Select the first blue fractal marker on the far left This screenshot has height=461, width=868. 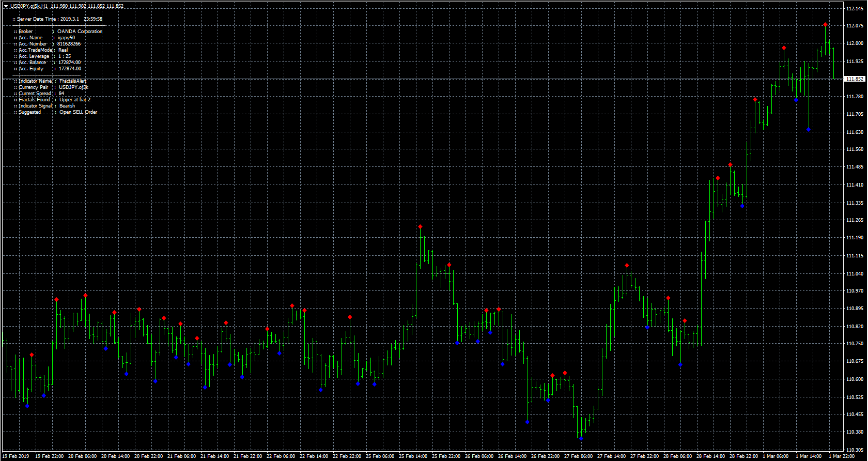(27, 406)
